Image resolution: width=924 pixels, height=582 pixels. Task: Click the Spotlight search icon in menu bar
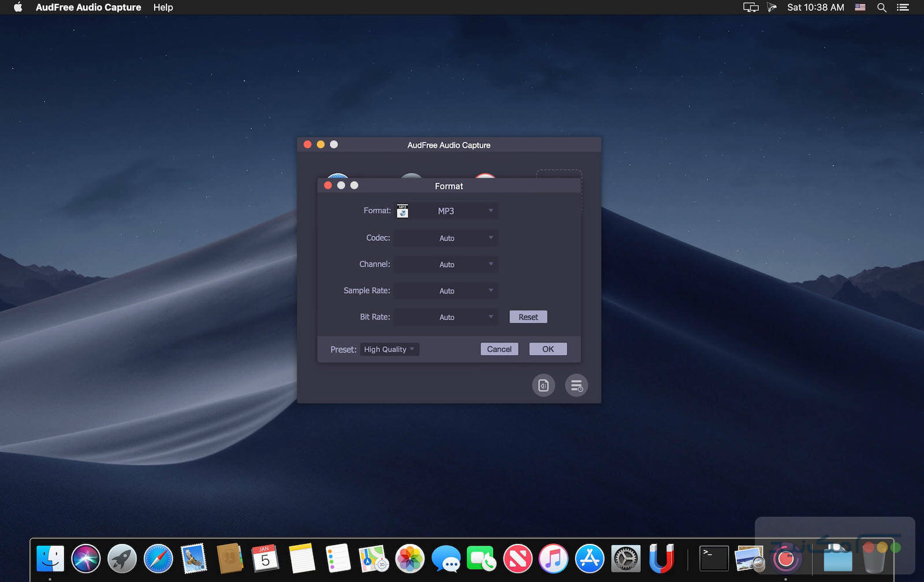pos(881,8)
